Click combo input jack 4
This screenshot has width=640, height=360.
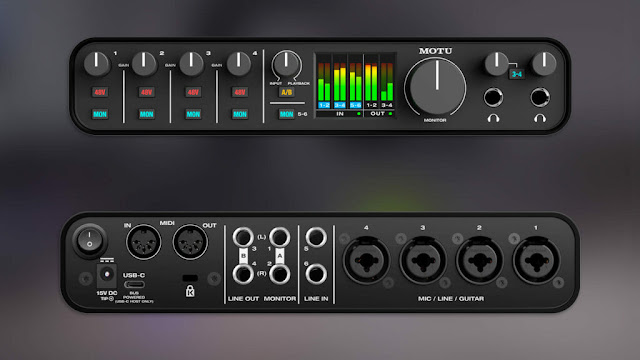(x=366, y=261)
